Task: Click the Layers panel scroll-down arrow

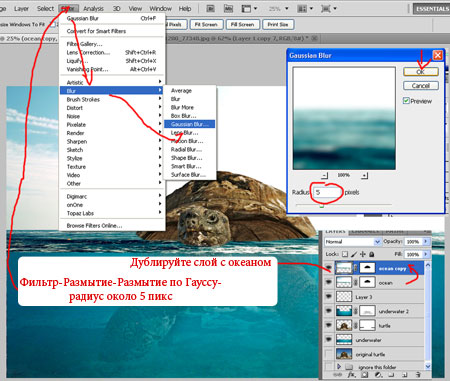Action: point(428,366)
